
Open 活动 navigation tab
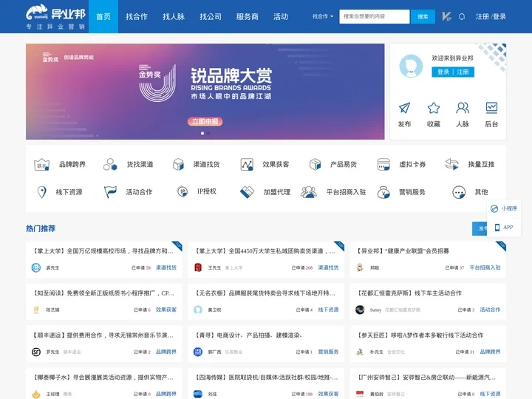(x=281, y=16)
